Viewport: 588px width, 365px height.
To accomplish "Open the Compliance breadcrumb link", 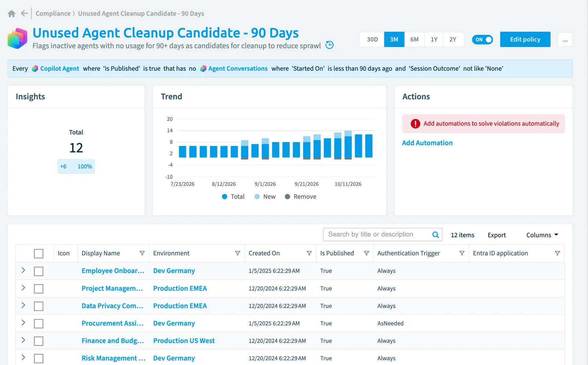I will (53, 14).
